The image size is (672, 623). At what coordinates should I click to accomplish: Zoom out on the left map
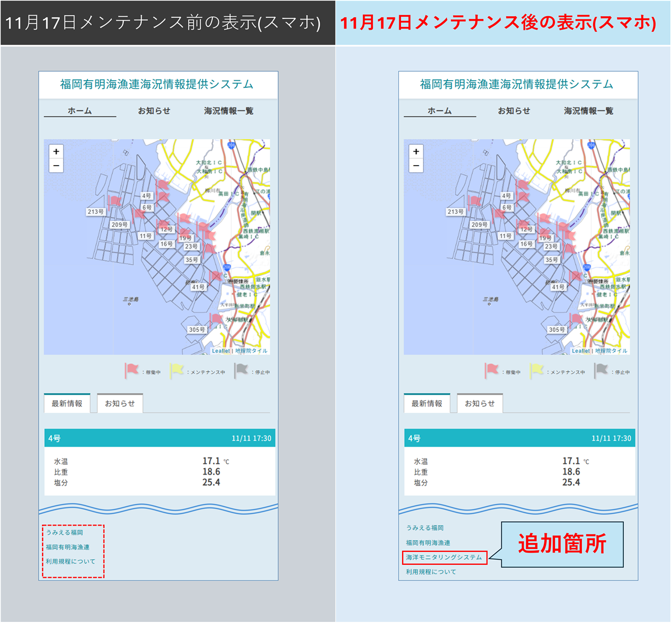coord(56,166)
